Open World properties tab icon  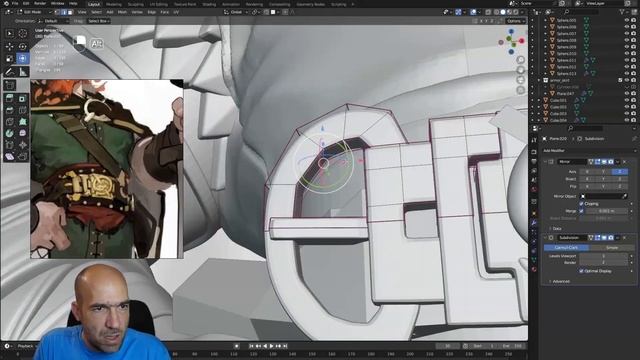[534, 190]
